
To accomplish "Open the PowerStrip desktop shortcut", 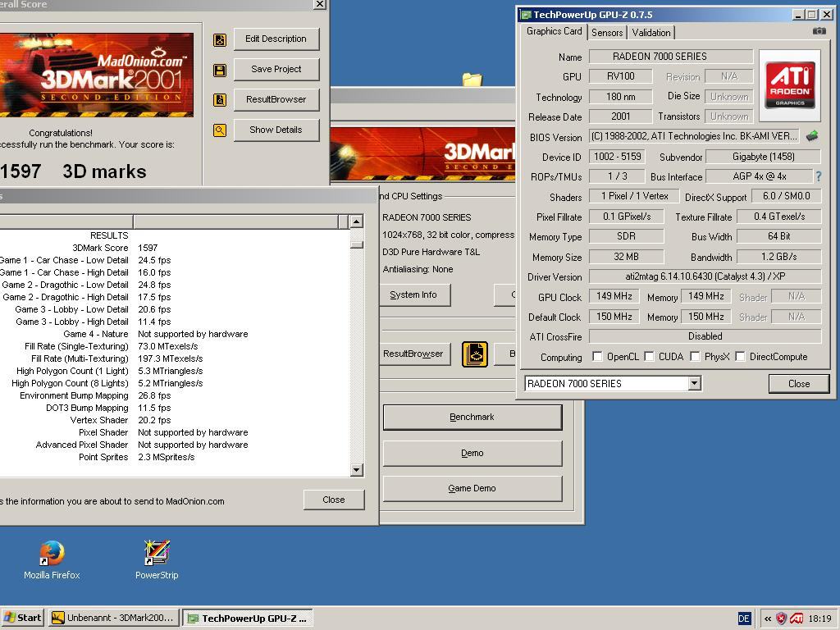I will click(x=157, y=559).
